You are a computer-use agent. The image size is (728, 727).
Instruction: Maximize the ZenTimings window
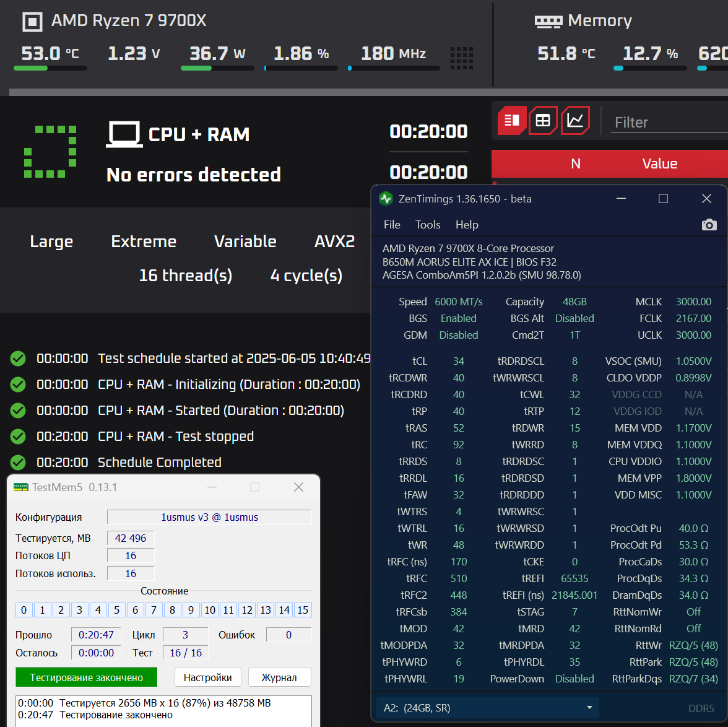(x=664, y=199)
